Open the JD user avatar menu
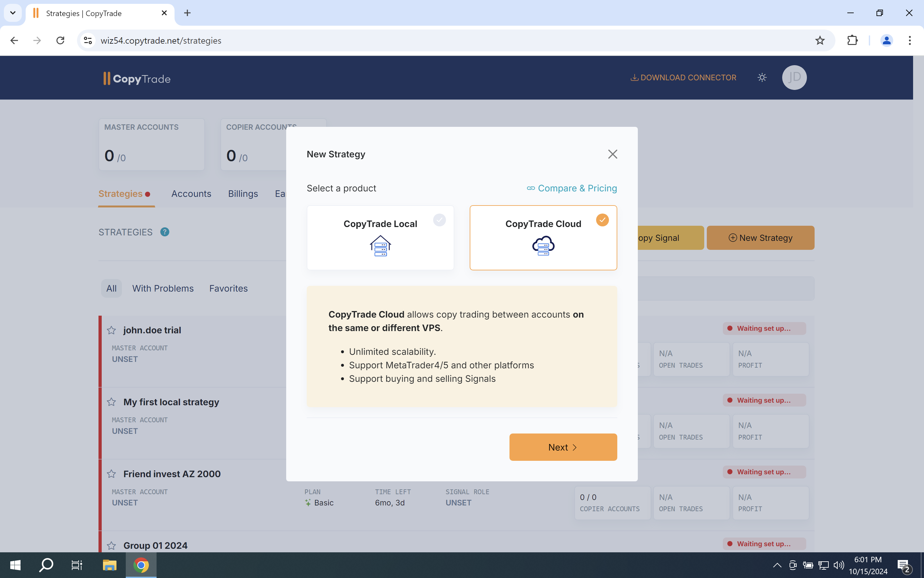Image resolution: width=924 pixels, height=578 pixels. (x=794, y=78)
